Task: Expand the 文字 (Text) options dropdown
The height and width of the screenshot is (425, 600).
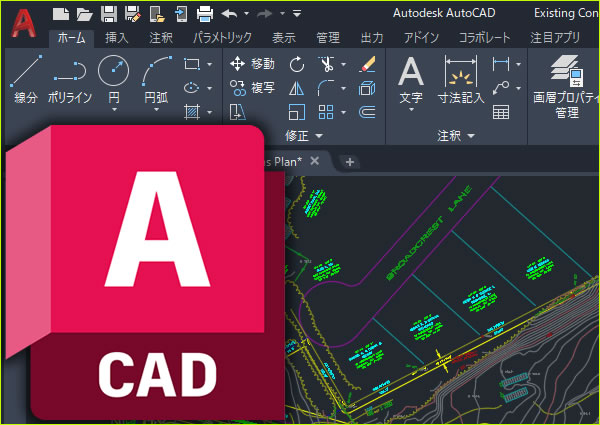Action: pyautogui.click(x=411, y=110)
